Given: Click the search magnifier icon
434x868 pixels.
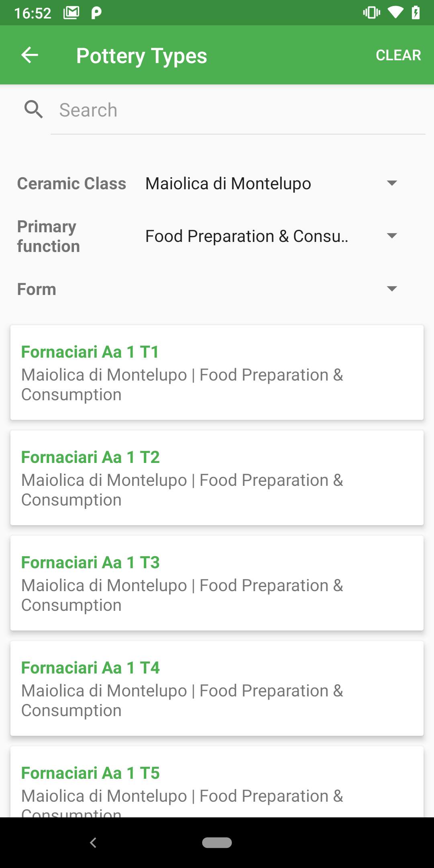Looking at the screenshot, I should (34, 110).
